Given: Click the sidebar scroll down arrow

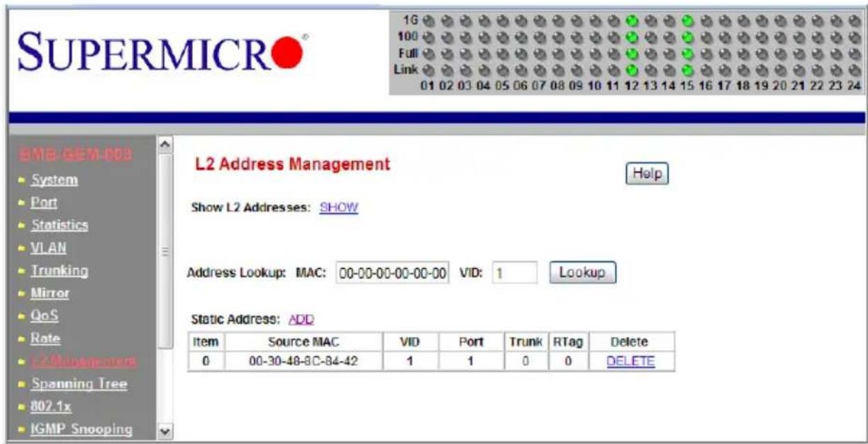Looking at the screenshot, I should [165, 431].
